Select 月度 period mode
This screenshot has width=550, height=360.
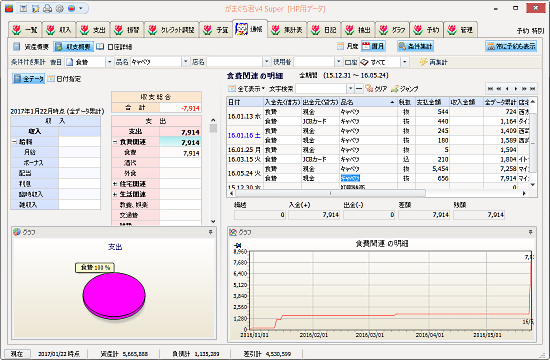click(x=348, y=46)
